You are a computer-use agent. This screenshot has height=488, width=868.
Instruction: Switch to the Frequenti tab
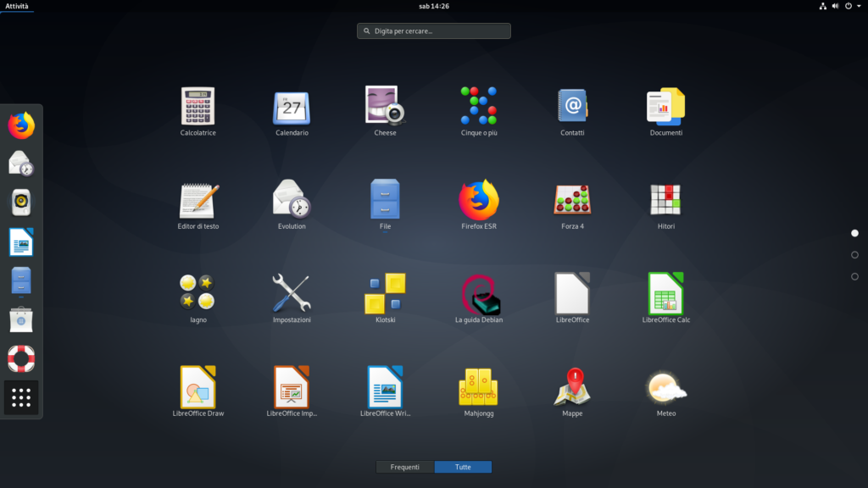(x=405, y=467)
